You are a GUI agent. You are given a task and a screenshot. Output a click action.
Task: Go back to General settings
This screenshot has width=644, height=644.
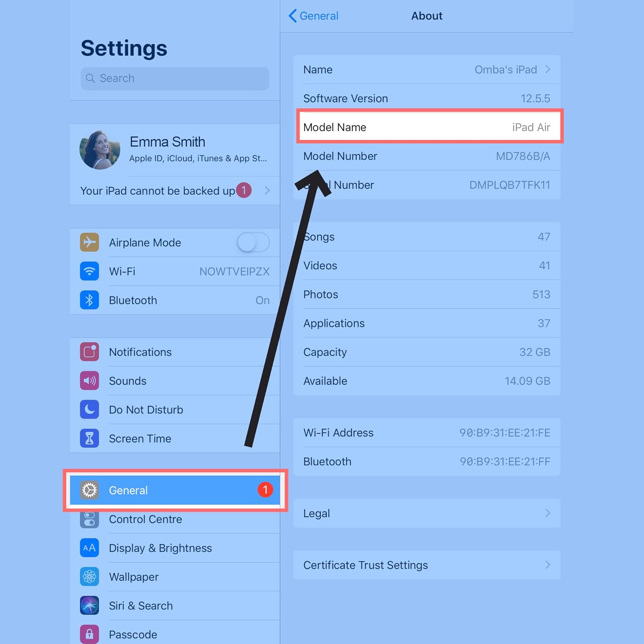click(x=313, y=16)
